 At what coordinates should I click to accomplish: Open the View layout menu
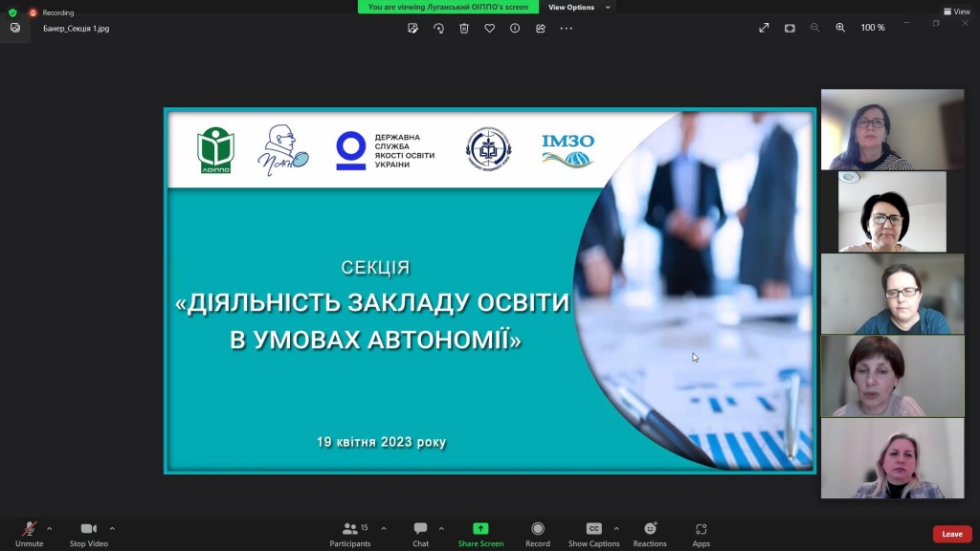tap(956, 11)
